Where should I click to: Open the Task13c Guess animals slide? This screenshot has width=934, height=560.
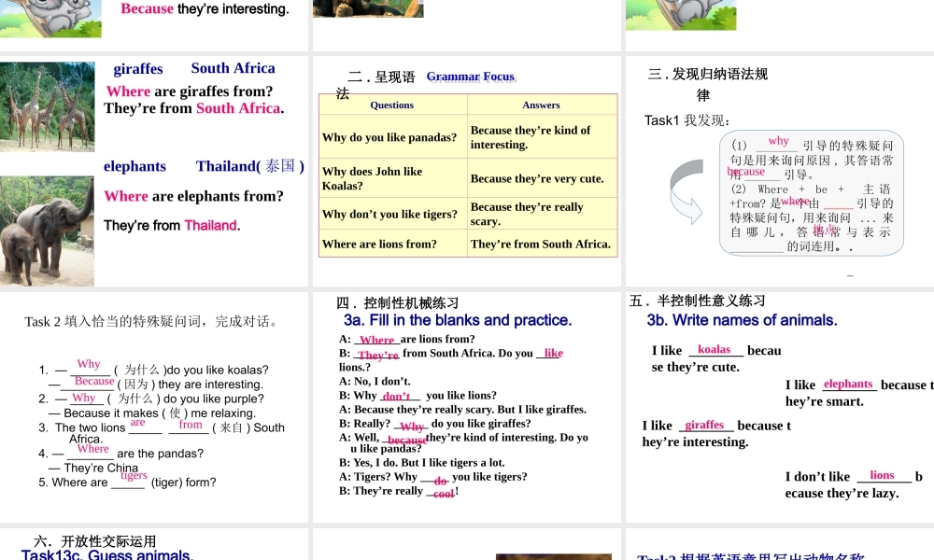point(154,544)
